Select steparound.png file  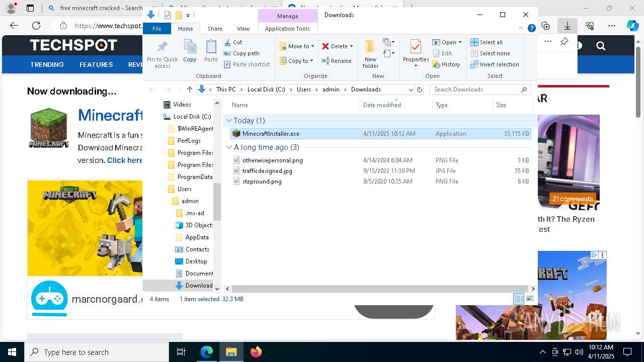coord(262,182)
